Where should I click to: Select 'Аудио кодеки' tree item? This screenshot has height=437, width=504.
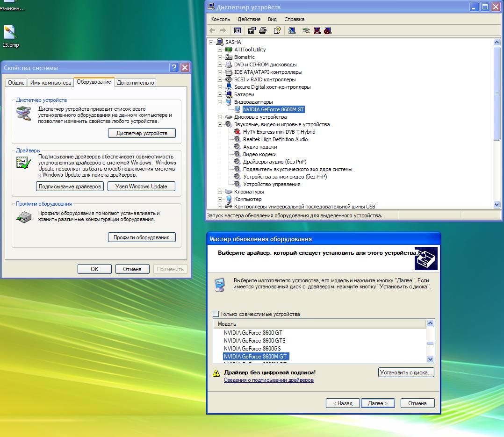coord(260,147)
